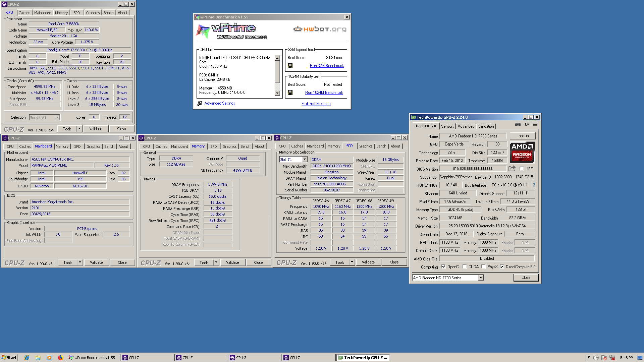Click the tray security alert icon
This screenshot has height=362, width=644.
[604, 358]
